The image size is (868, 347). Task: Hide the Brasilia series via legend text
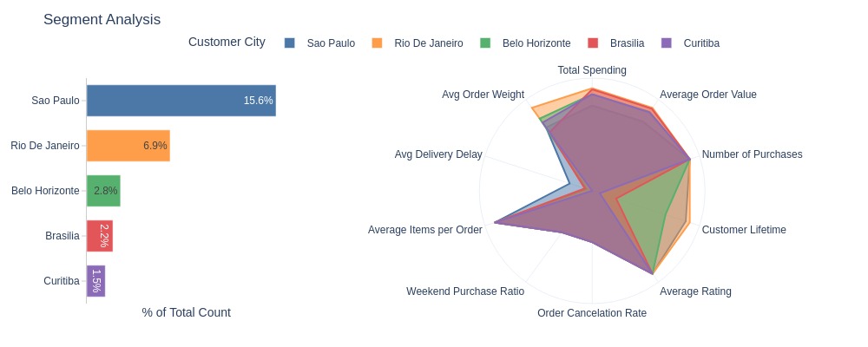tap(628, 43)
